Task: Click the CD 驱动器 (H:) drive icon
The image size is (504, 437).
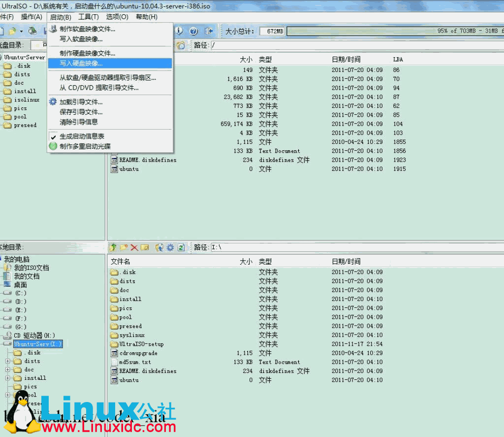Action: click(8, 336)
